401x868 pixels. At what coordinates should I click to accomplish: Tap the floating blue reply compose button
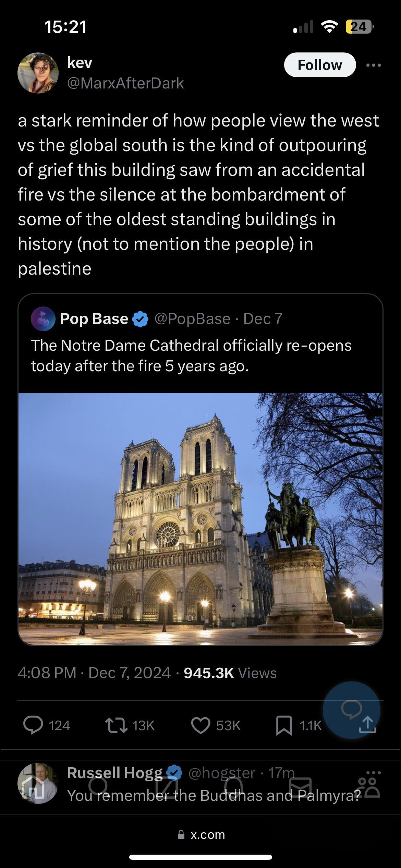point(351,710)
